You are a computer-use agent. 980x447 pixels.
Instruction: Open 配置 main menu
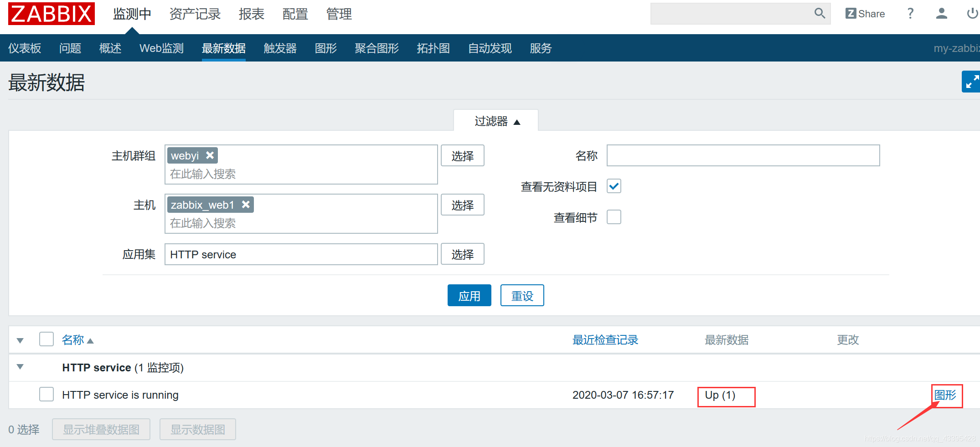coord(295,14)
